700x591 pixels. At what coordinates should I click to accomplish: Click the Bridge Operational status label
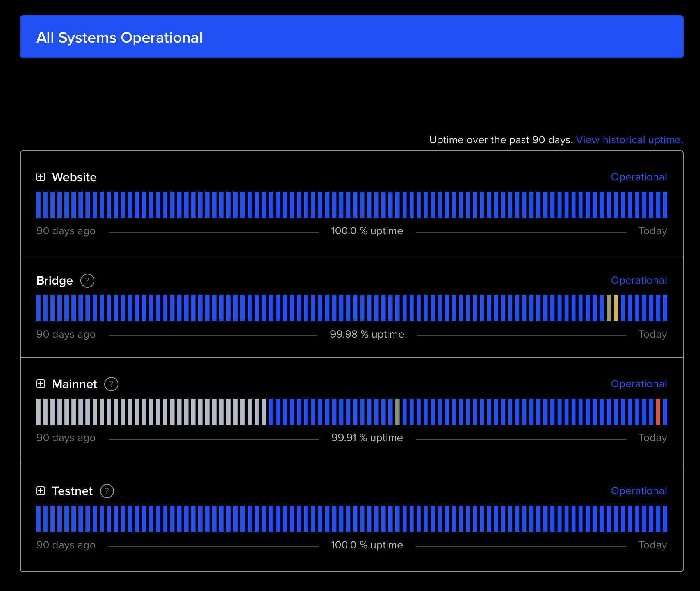[x=639, y=280]
